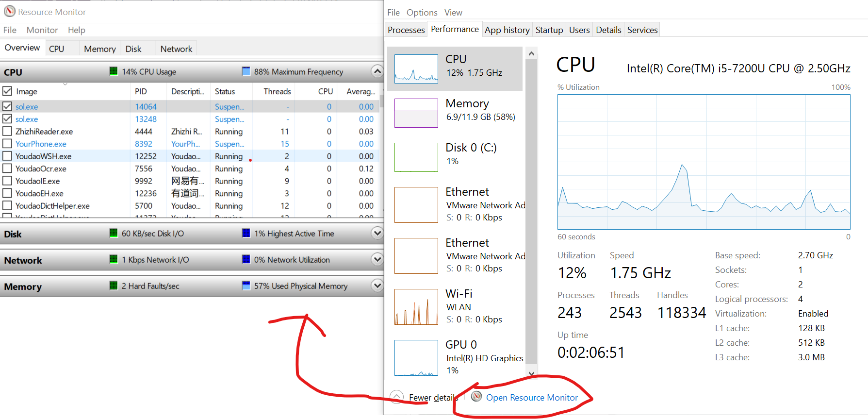Click scroll-down arrow in Task Manager sidebar
868x420 pixels.
pyautogui.click(x=531, y=373)
